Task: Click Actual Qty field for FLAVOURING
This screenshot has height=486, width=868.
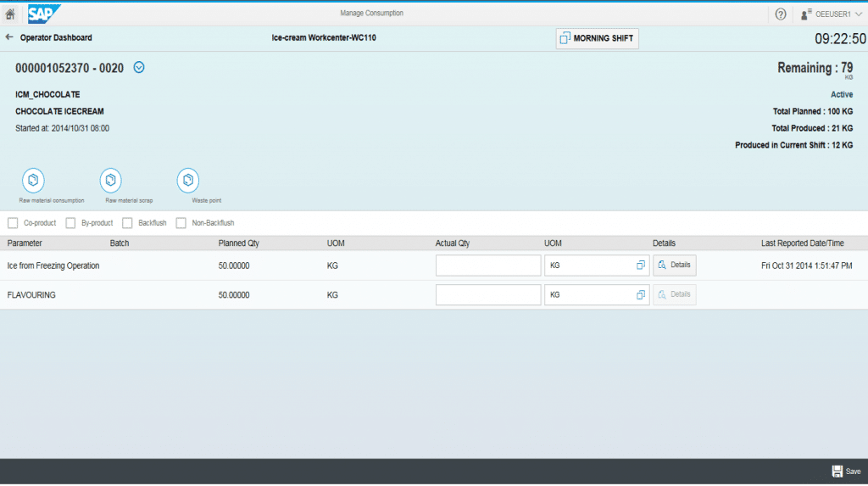Action: tap(487, 295)
